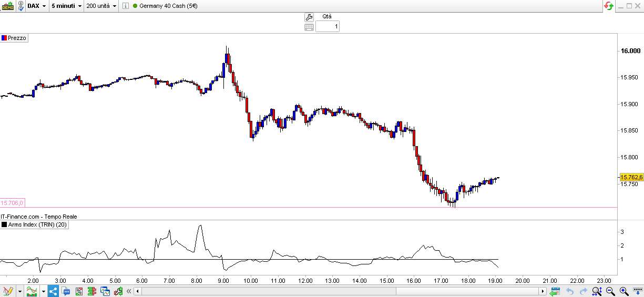Click the 15.850 price axis label

click(630, 131)
